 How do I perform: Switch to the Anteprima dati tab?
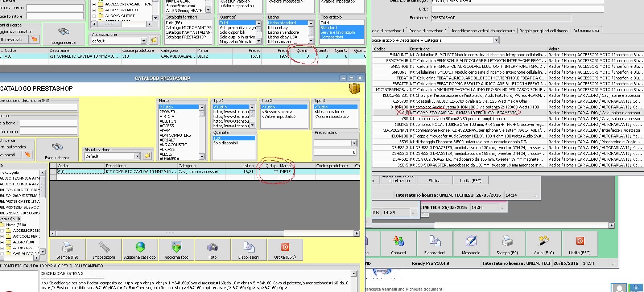586,30
